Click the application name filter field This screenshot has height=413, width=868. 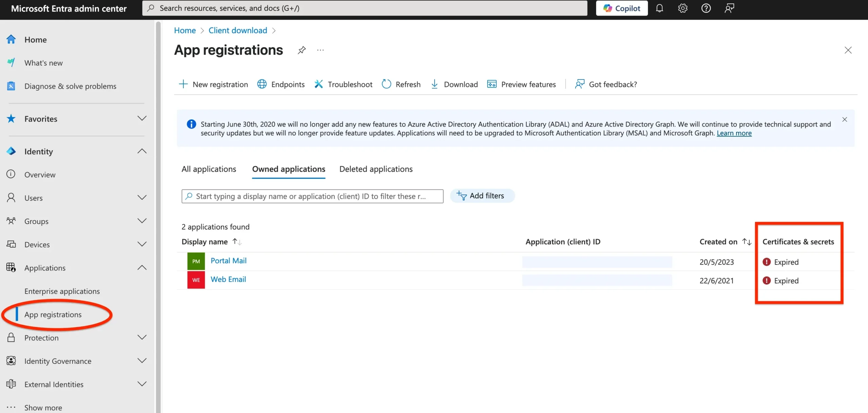(x=312, y=196)
